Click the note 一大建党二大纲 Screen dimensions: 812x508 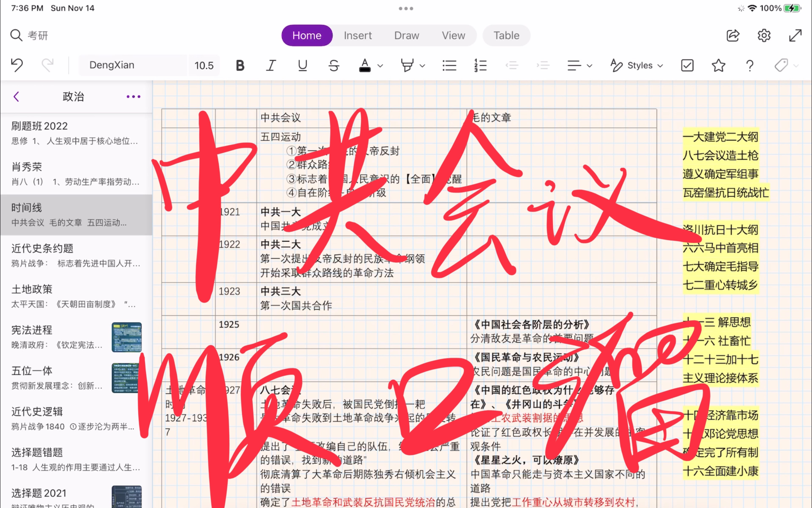(720, 137)
